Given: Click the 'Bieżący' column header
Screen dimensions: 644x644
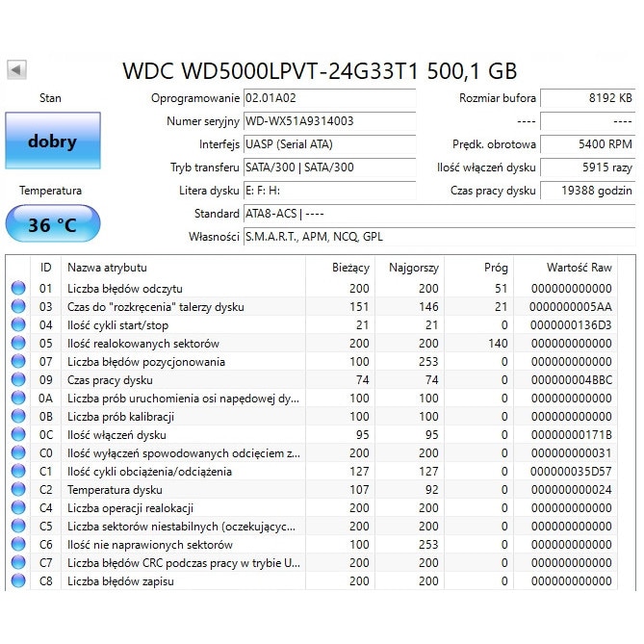Looking at the screenshot, I should (x=350, y=268).
